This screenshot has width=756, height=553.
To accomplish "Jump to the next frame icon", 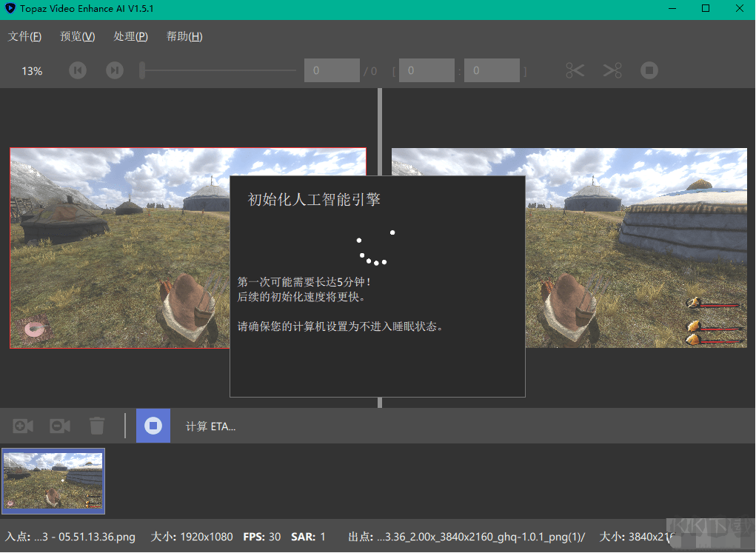I will point(115,70).
